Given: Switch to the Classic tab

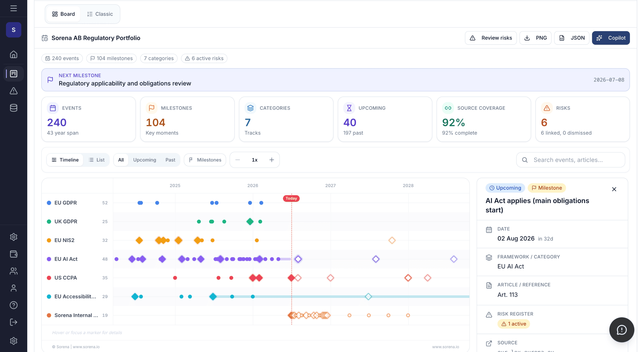Looking at the screenshot, I should [x=100, y=14].
